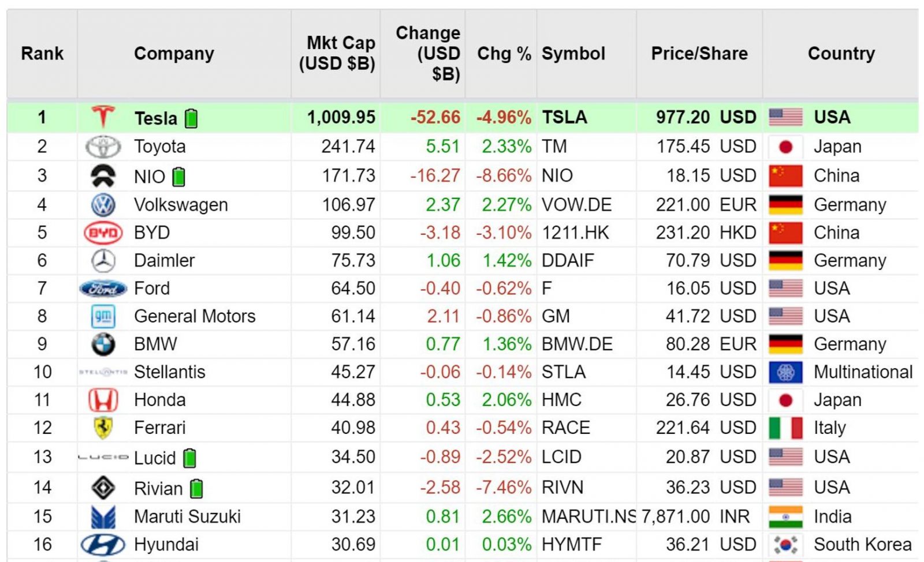Image resolution: width=924 pixels, height=562 pixels.
Task: Click the NIO logo icon
Action: [x=103, y=176]
